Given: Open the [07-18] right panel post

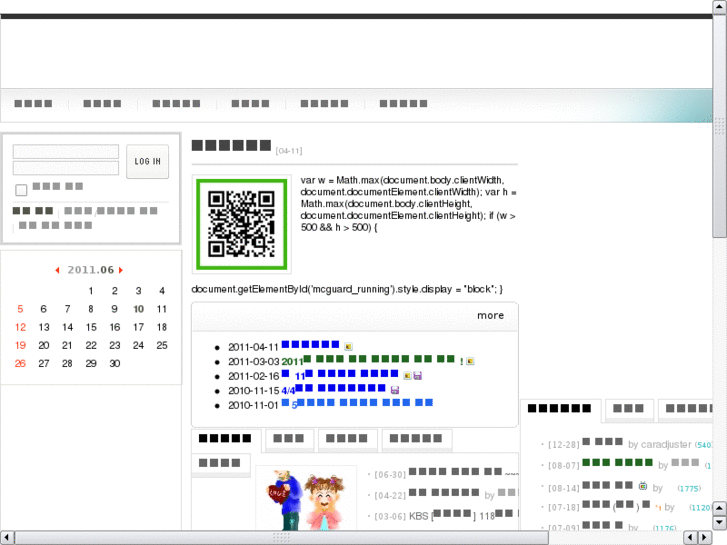Looking at the screenshot, I should [x=616, y=505].
